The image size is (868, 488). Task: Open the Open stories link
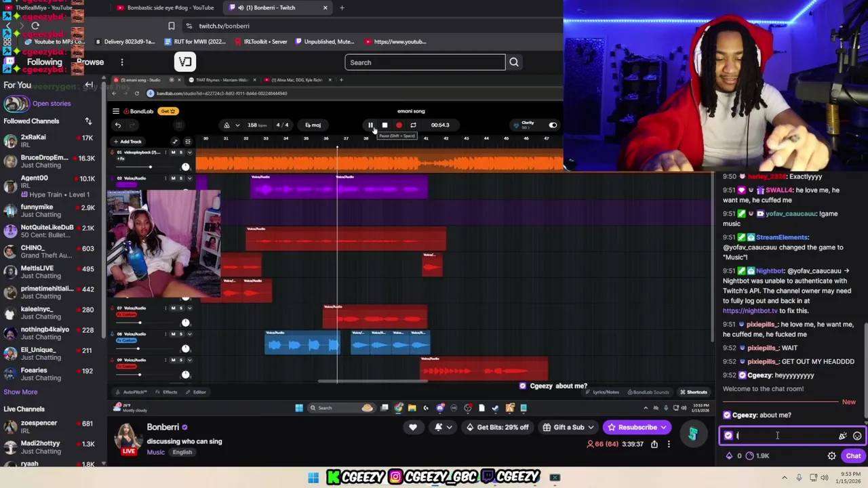[52, 104]
